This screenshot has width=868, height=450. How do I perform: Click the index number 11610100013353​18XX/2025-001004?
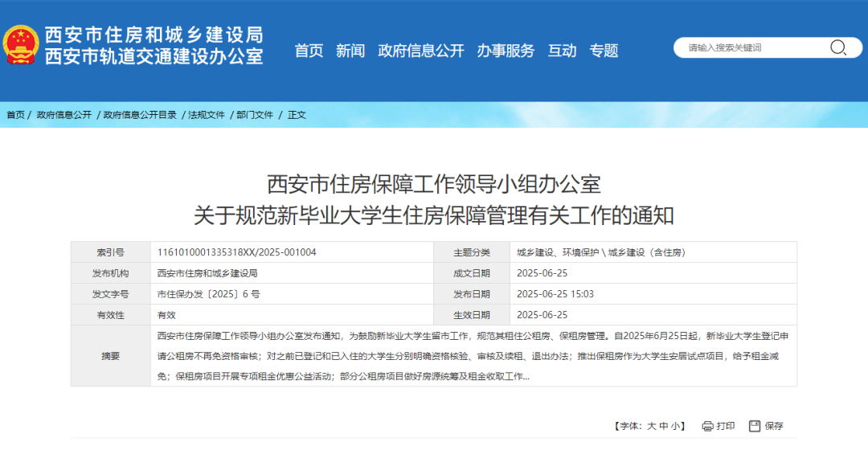coord(236,252)
